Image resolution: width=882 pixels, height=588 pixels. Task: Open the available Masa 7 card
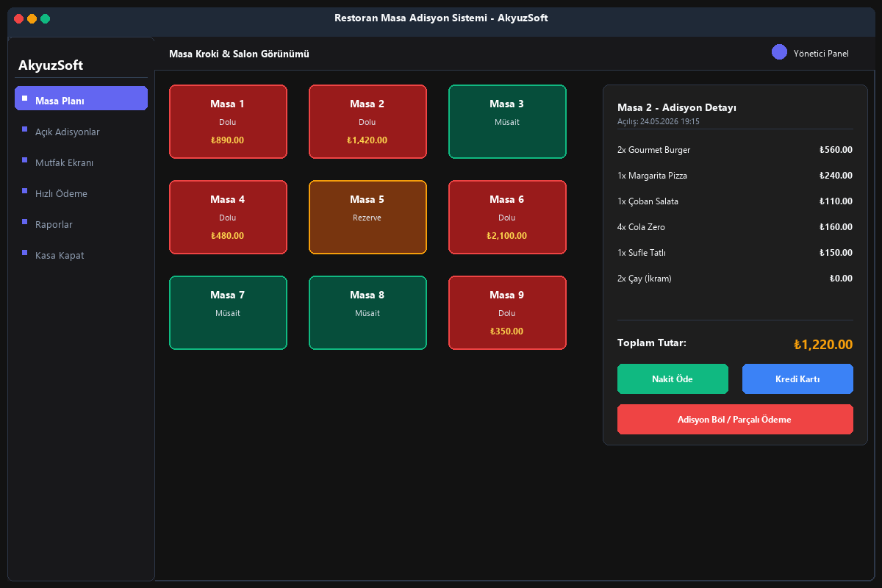[228, 313]
